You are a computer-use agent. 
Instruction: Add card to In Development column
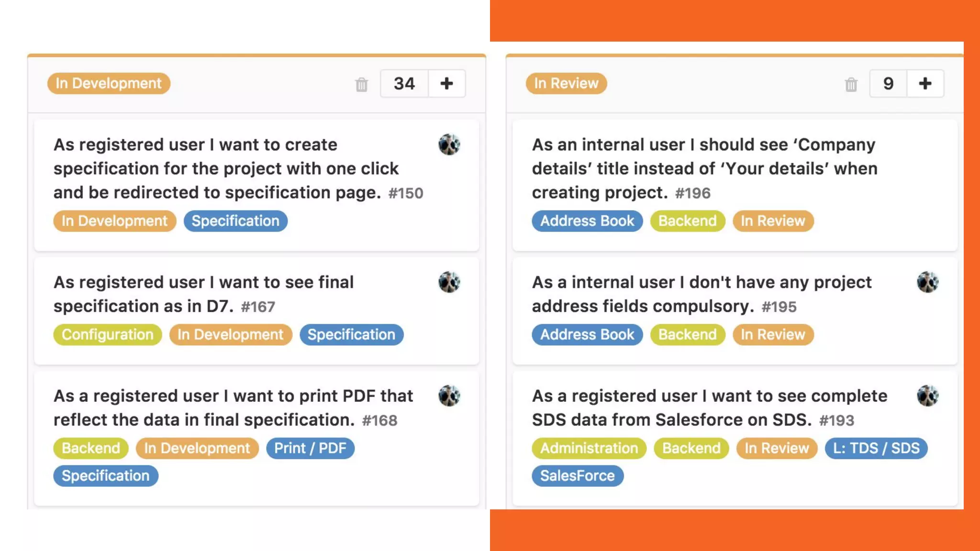(446, 84)
